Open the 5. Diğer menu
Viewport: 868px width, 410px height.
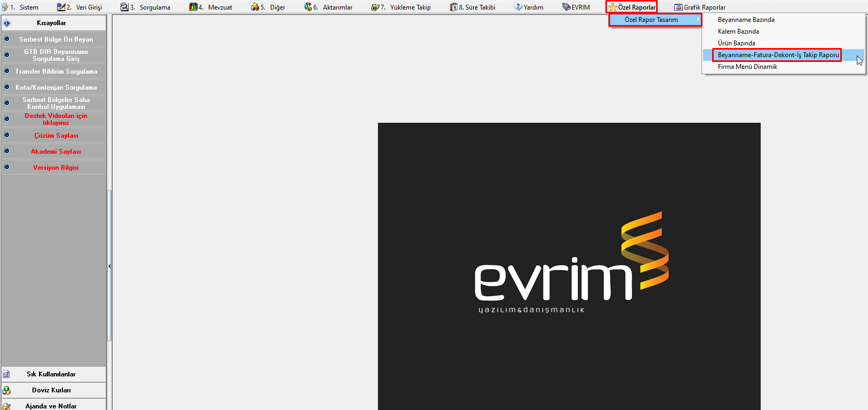(x=268, y=7)
